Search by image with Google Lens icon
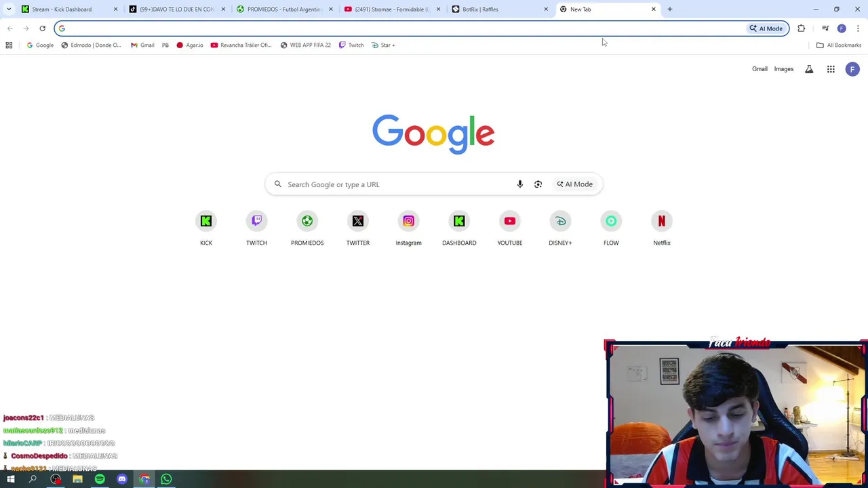The height and width of the screenshot is (488, 868). tap(538, 184)
